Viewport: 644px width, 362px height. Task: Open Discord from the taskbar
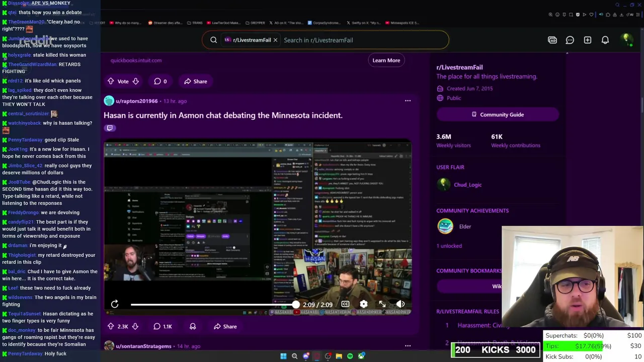point(305,356)
